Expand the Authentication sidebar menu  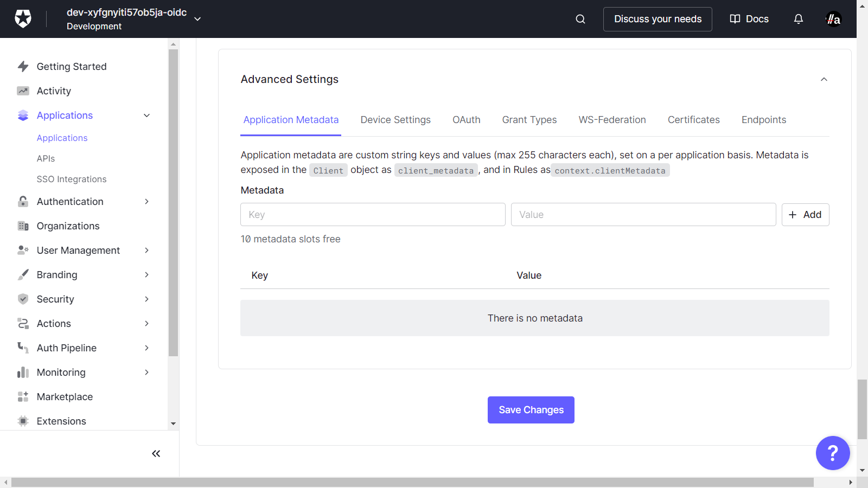point(146,202)
